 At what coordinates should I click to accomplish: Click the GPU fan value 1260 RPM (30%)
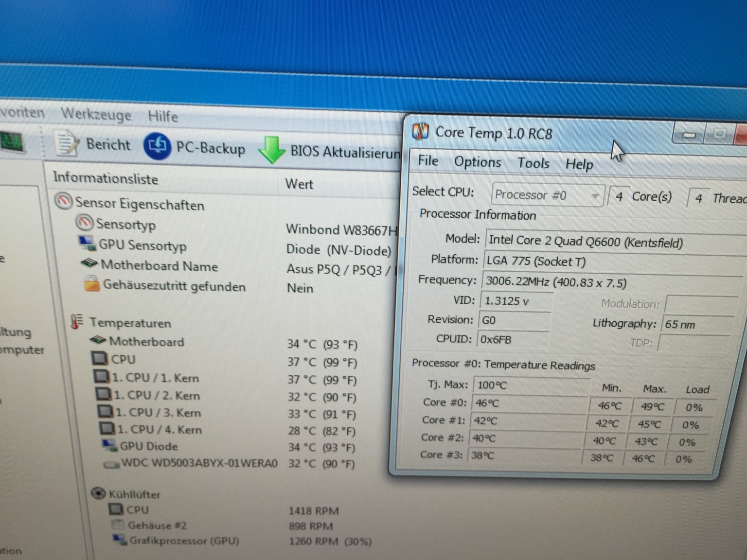[330, 541]
